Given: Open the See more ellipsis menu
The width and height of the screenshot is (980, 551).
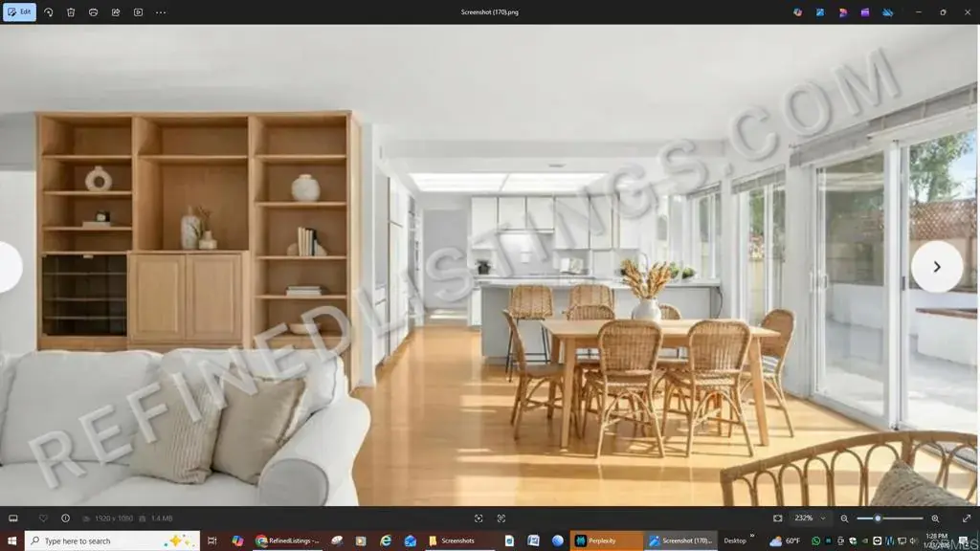Looking at the screenshot, I should [x=161, y=12].
